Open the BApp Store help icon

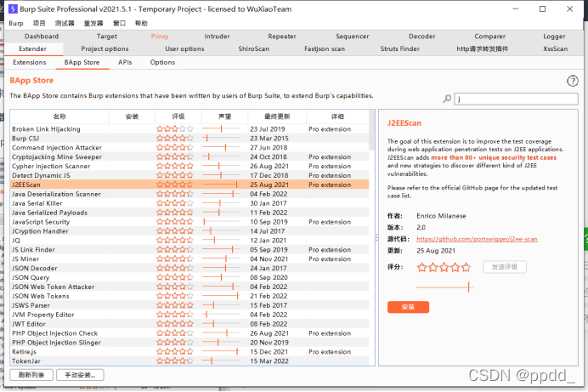click(x=572, y=81)
